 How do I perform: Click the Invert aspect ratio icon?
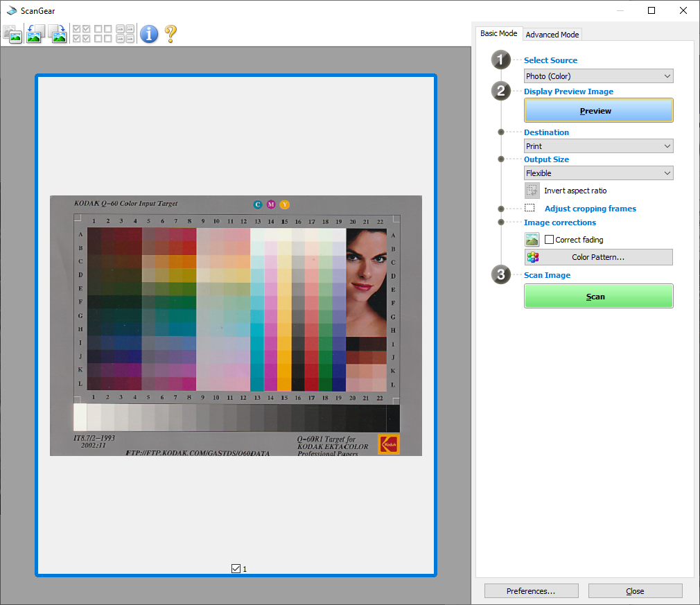532,191
